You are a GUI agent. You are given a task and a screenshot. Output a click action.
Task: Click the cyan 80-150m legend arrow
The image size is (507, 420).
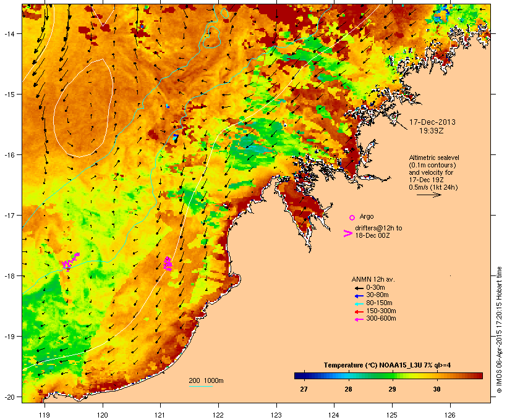click(x=359, y=304)
